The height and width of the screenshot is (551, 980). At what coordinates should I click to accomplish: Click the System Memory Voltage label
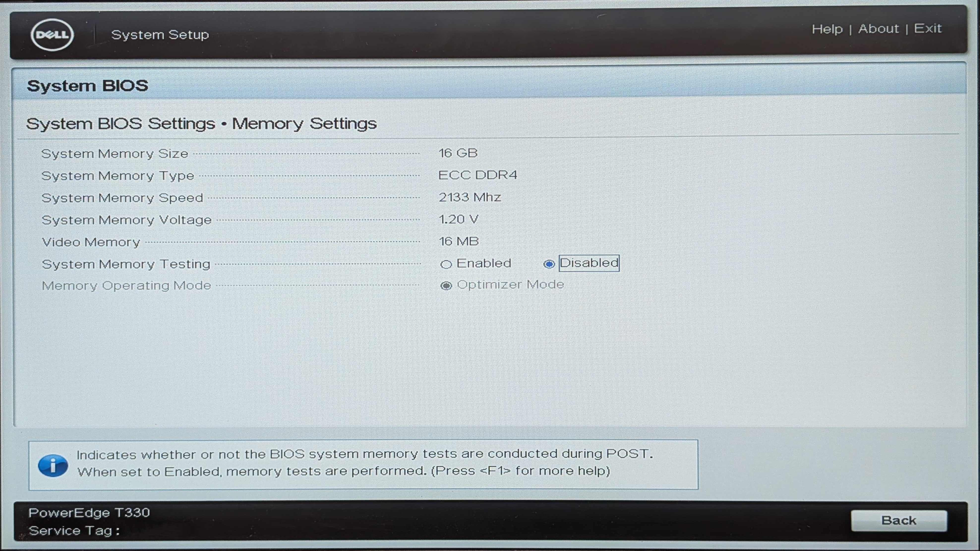(127, 220)
